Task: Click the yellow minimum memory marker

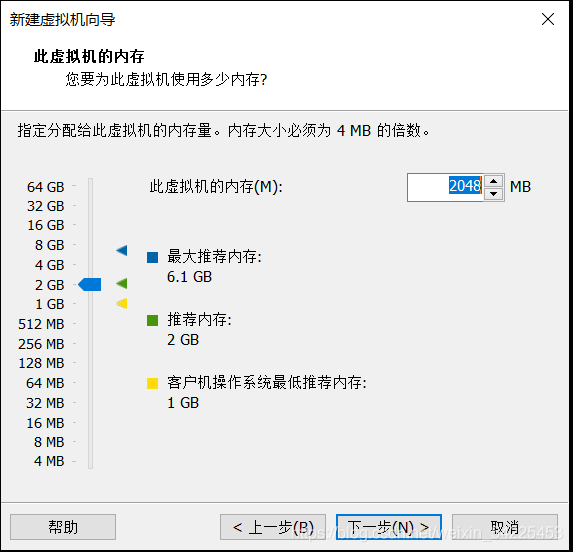Action: 122,303
